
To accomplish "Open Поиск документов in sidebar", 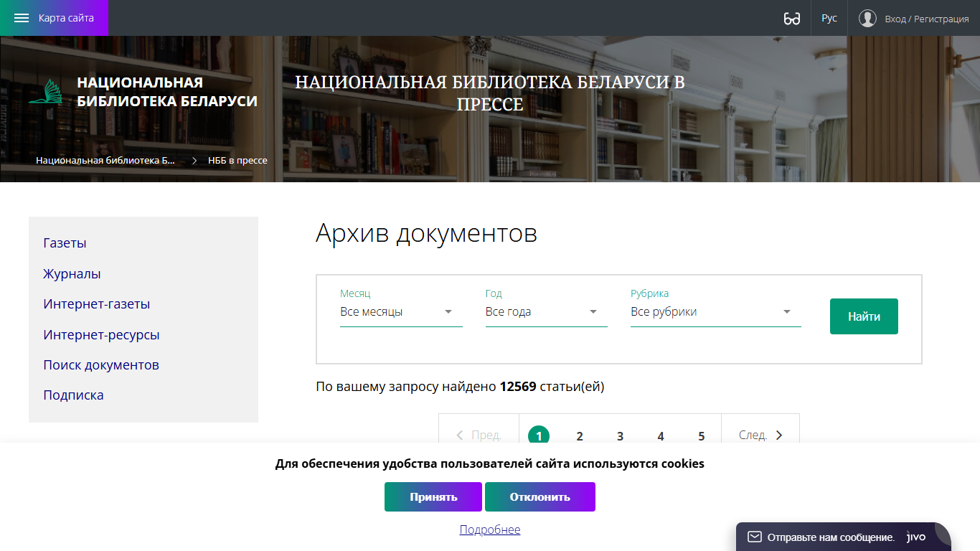I will 101,365.
